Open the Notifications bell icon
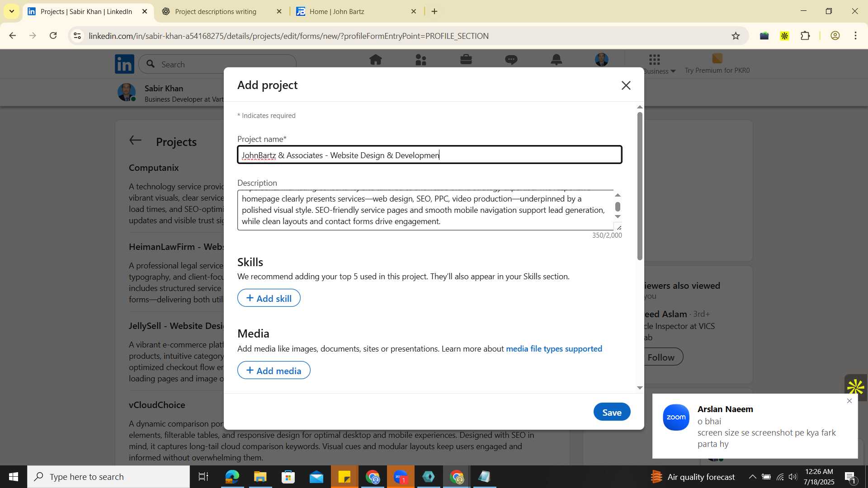This screenshot has width=868, height=488. pos(557,59)
